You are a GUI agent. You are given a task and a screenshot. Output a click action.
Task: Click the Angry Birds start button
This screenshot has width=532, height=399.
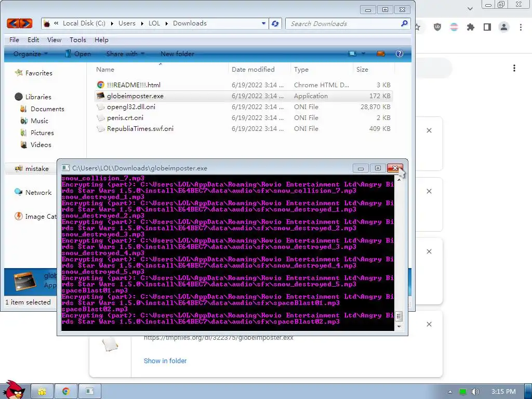coord(13,390)
